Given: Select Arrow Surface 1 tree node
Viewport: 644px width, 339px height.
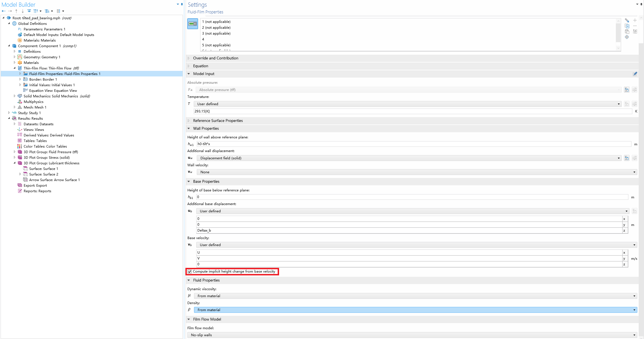Looking at the screenshot, I should [54, 180].
